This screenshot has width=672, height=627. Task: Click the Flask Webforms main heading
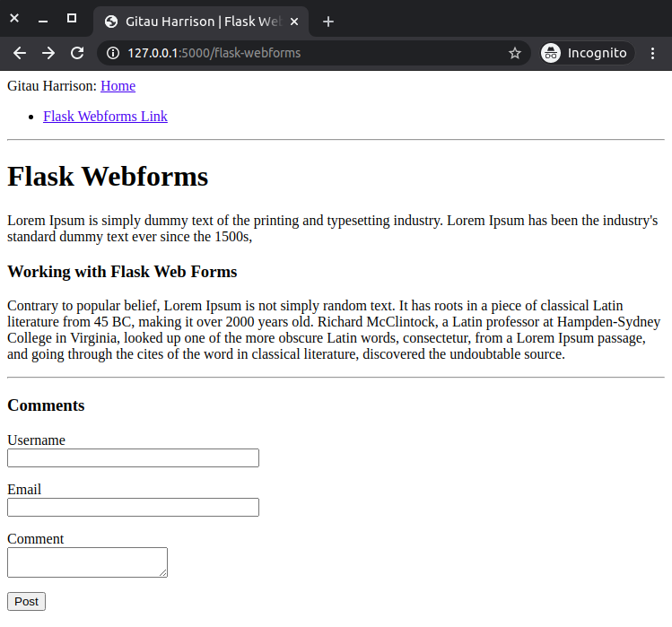[108, 176]
